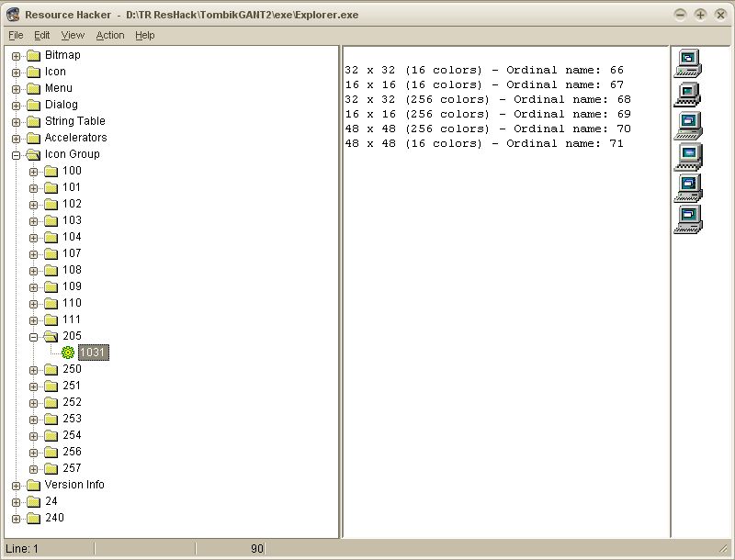Select icon group 100 in the tree
This screenshot has height=560, width=735.
coord(72,171)
